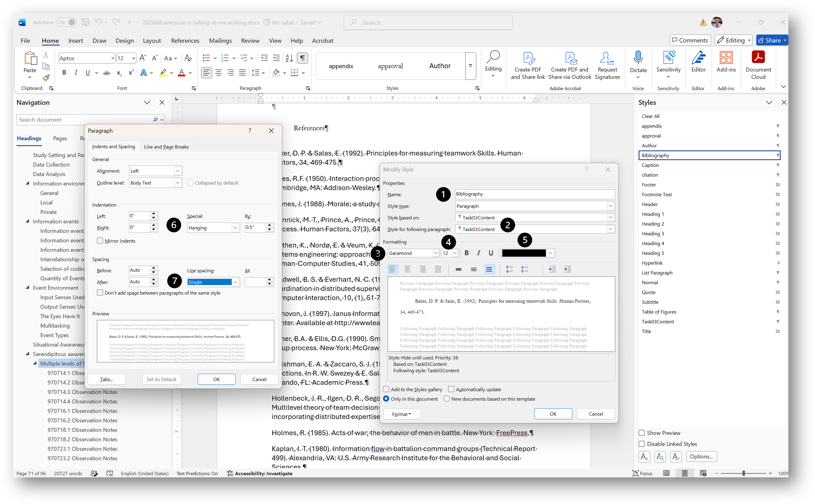Open the Outline level dropdown

click(x=178, y=183)
